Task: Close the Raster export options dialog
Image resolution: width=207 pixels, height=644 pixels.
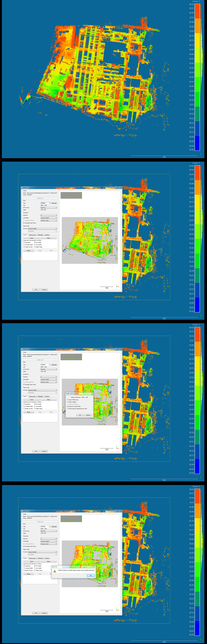Action: pos(92,394)
